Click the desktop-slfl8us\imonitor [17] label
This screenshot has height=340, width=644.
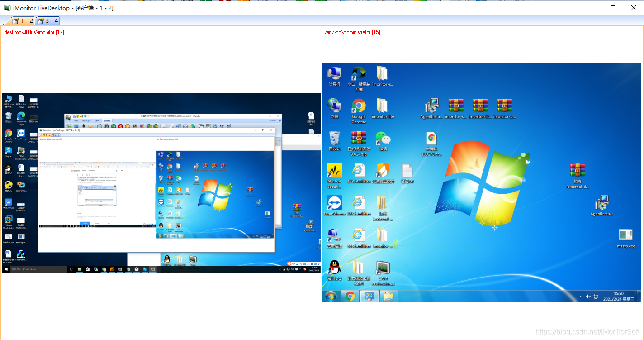[34, 32]
